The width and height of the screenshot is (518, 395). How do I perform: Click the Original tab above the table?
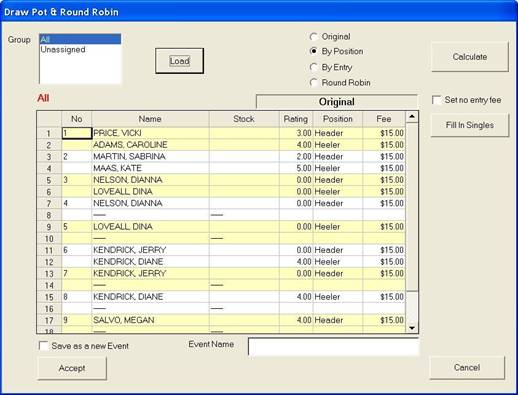click(x=337, y=102)
